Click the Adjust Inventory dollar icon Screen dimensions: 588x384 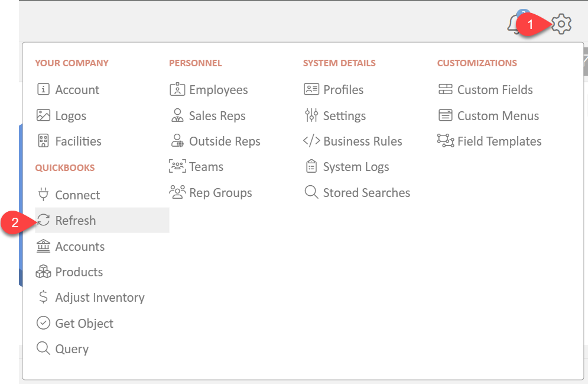coord(44,297)
